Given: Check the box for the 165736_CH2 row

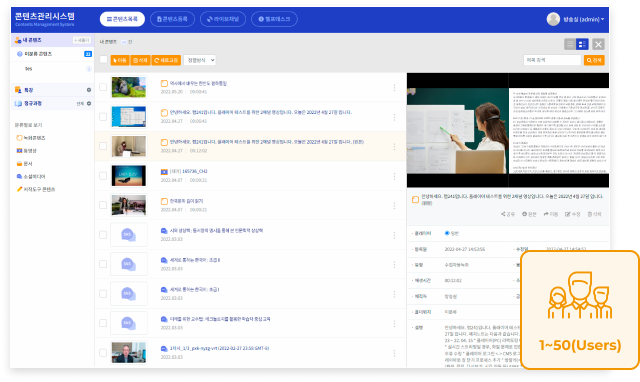Looking at the screenshot, I should click(x=103, y=175).
